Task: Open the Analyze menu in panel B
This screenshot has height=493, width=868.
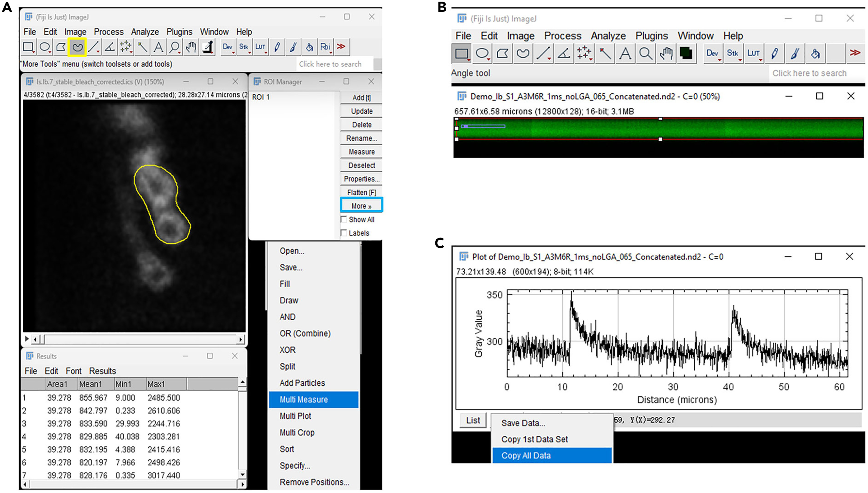Action: tap(608, 36)
